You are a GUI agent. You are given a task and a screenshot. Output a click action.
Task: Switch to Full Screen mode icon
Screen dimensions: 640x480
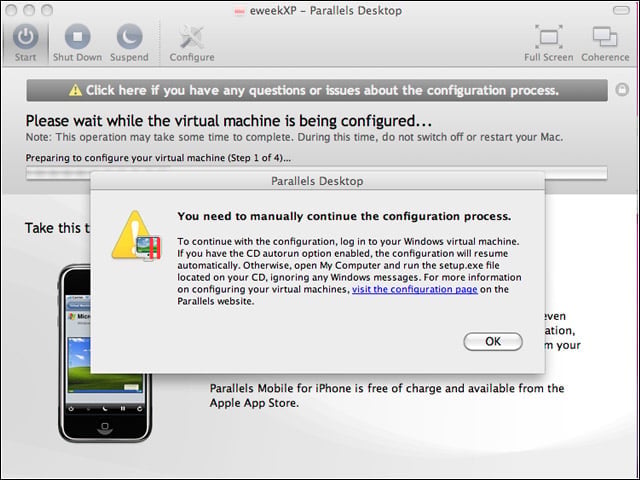click(549, 37)
